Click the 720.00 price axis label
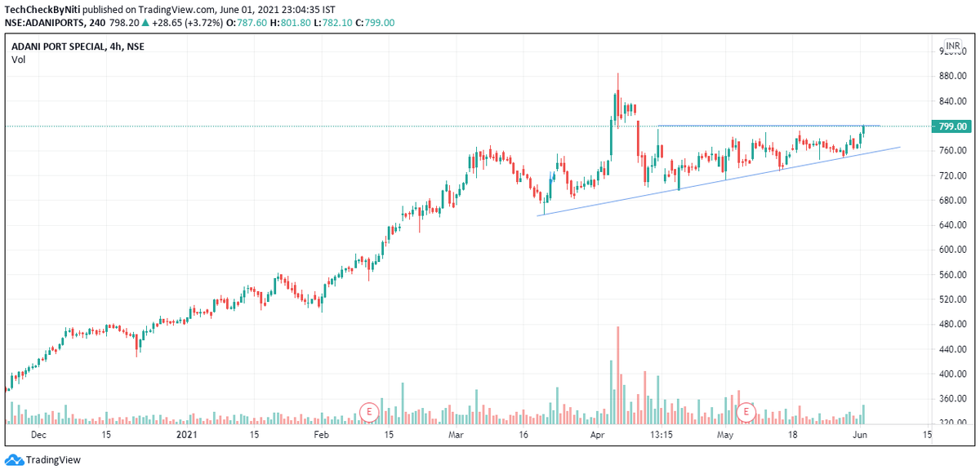The image size is (980, 474). tap(952, 175)
